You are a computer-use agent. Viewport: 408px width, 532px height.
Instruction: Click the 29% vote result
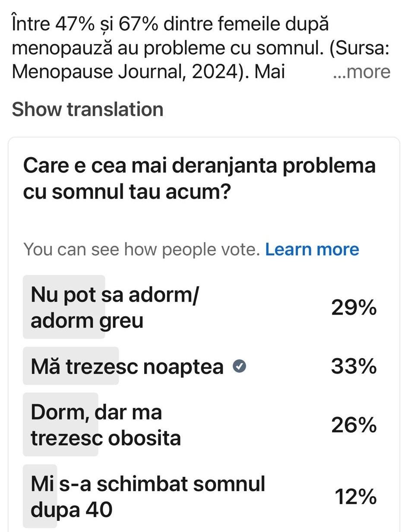[x=354, y=308]
